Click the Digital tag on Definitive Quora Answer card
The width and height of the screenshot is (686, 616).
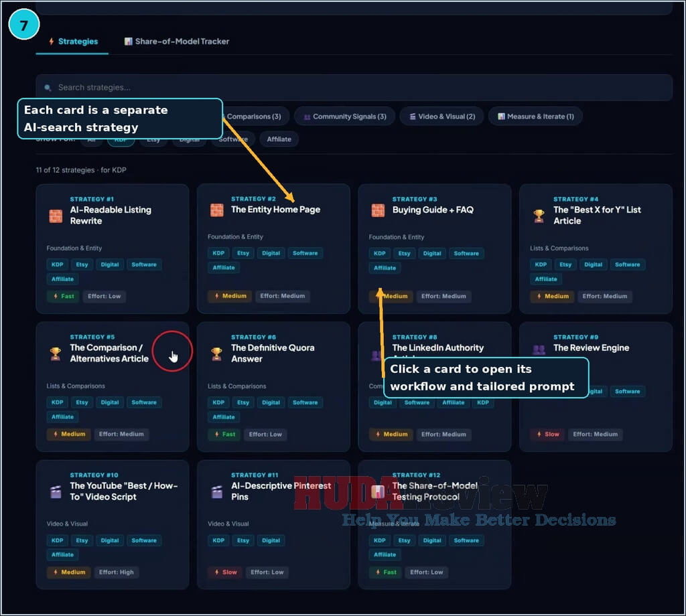[x=271, y=402]
